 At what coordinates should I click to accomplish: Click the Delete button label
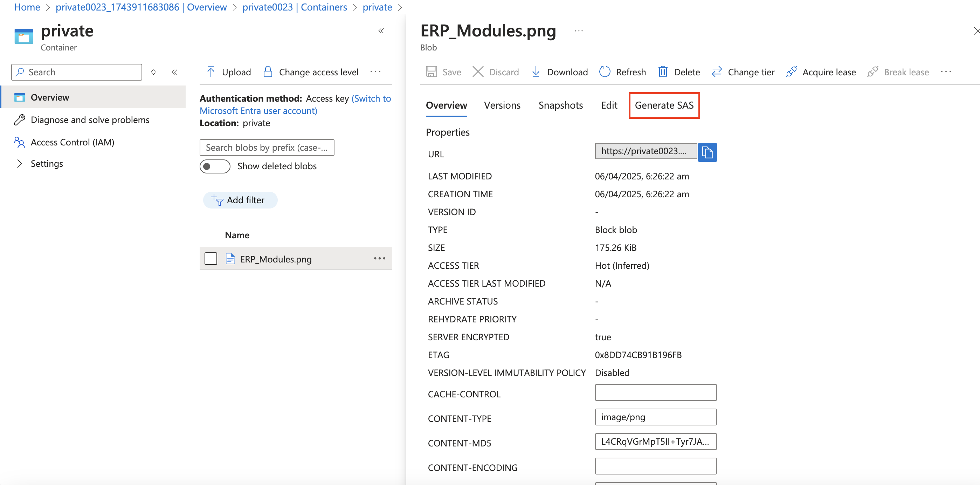click(687, 71)
